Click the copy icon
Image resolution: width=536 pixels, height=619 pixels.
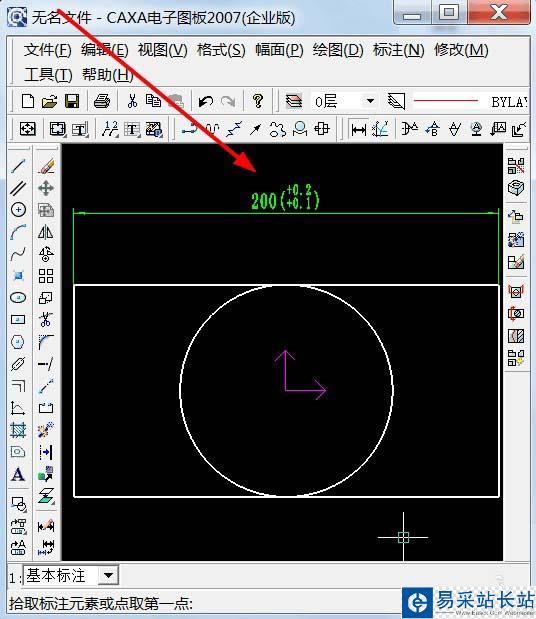pos(153,101)
